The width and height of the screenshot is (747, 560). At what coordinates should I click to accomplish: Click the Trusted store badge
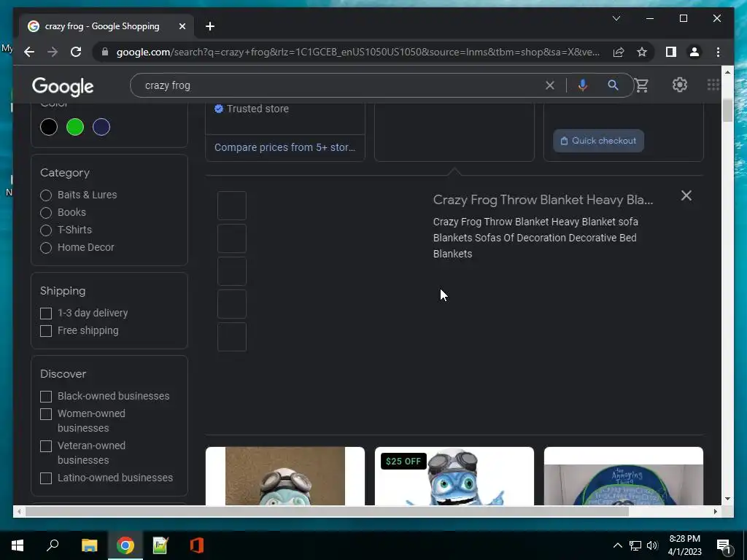coord(252,109)
